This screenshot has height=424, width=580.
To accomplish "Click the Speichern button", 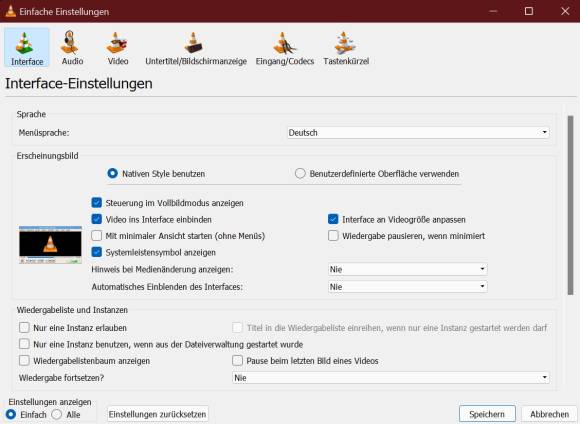I will click(x=487, y=414).
